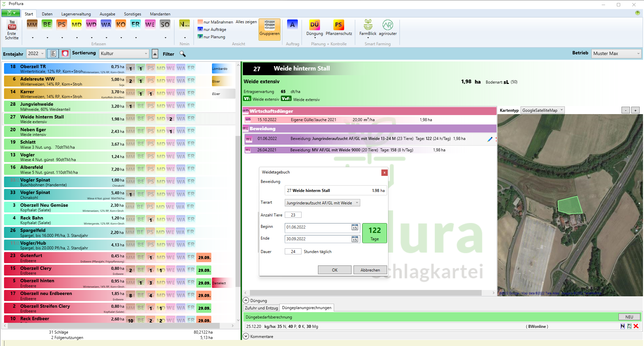Launch the FarmBlick smart farming icon

(368, 25)
